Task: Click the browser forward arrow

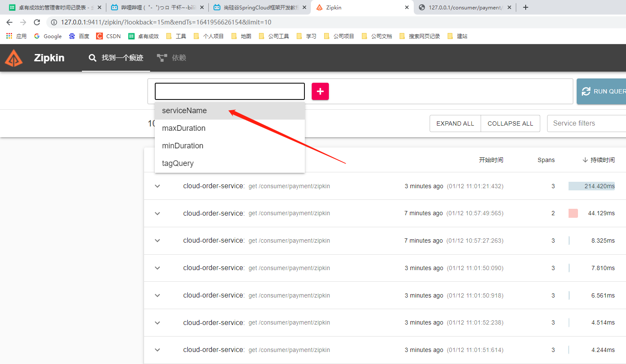Action: 23,22
